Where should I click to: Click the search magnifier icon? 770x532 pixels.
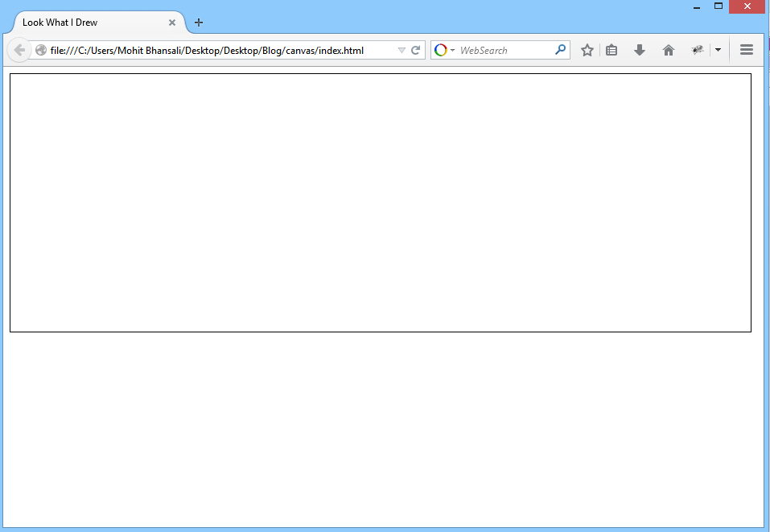560,50
